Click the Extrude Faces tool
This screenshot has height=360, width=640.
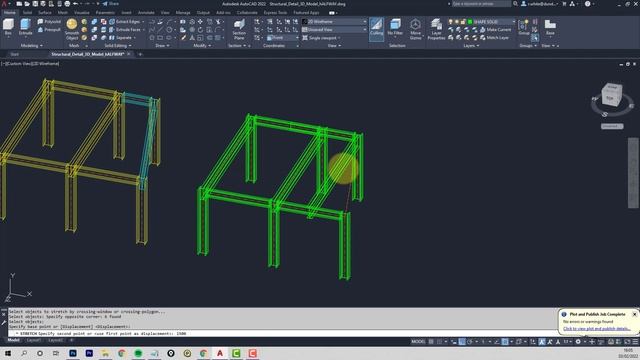tap(125, 30)
